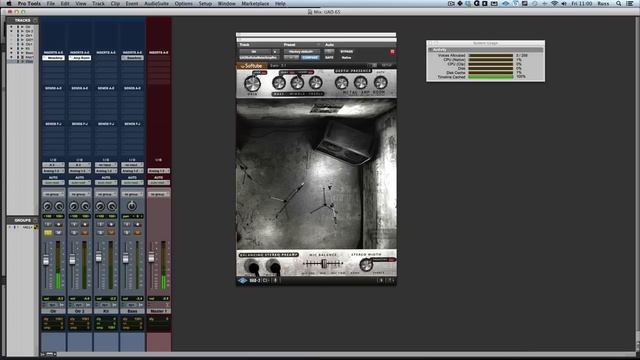Open the Marketplace menu
The image size is (640, 360).
(256, 3)
